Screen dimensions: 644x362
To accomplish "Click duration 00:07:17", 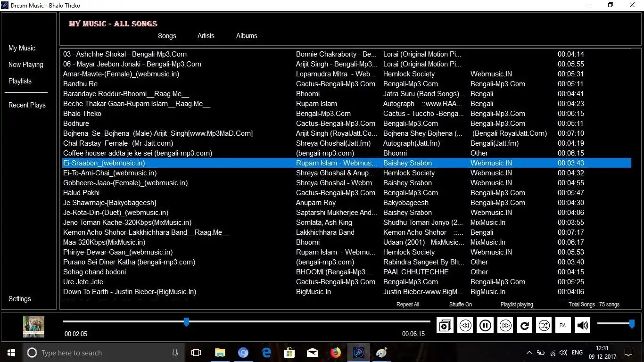I will [571, 232].
